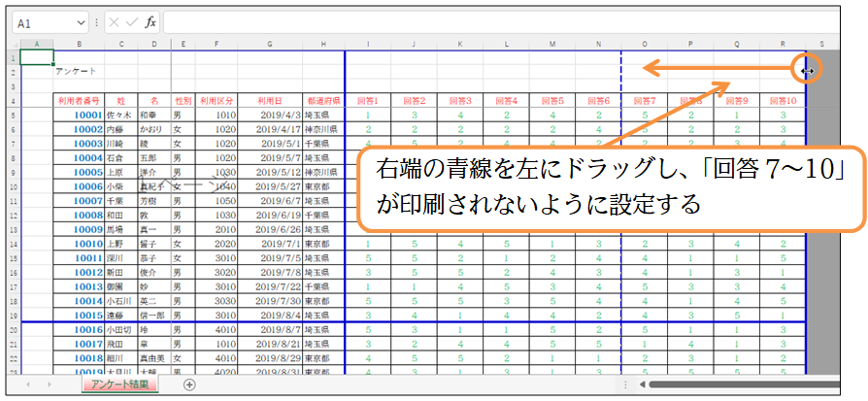Click the Select All corner triangle
Screen dimensions: 868x401
pyautogui.click(x=16, y=45)
